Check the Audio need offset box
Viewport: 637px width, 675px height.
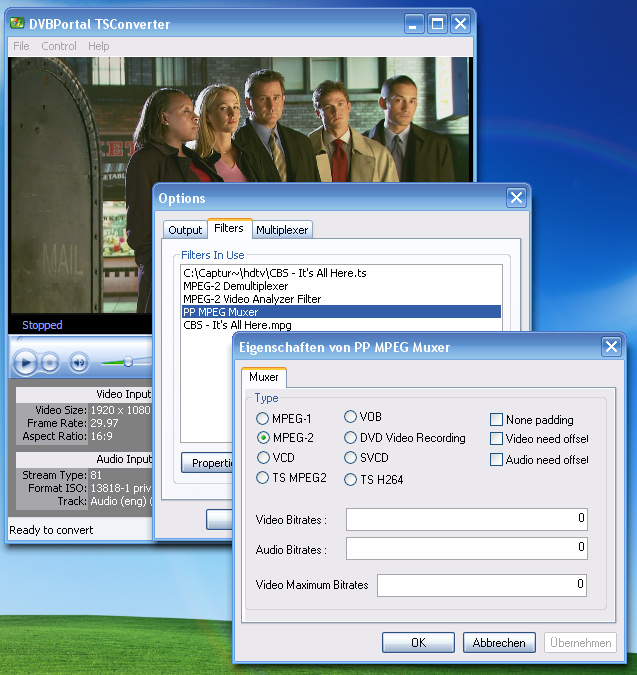point(497,460)
